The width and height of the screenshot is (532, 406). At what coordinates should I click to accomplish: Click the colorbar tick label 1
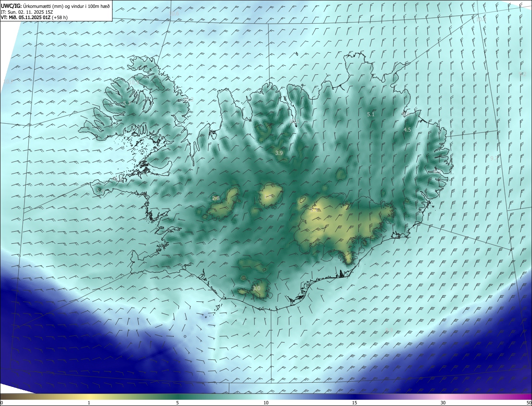click(89, 403)
